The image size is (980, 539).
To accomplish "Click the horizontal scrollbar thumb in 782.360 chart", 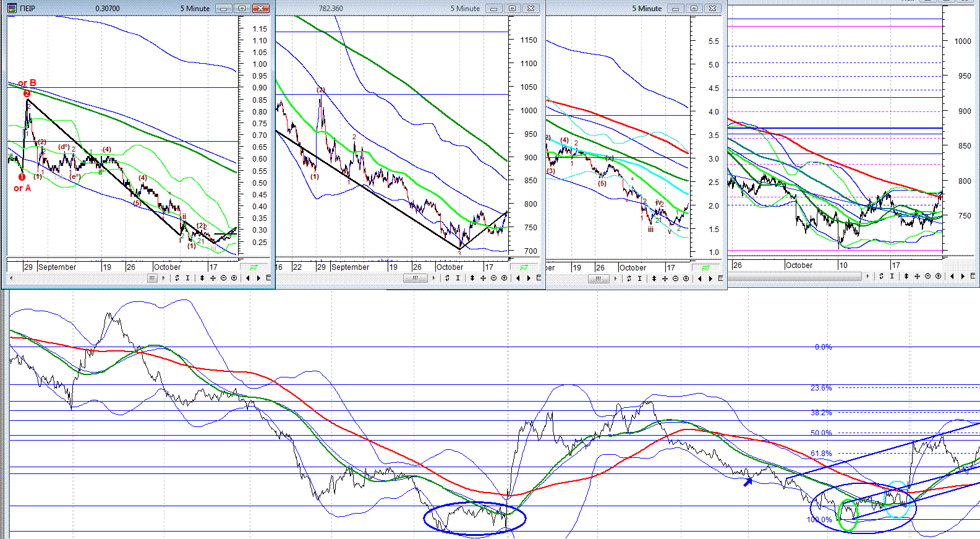I will coord(415,278).
